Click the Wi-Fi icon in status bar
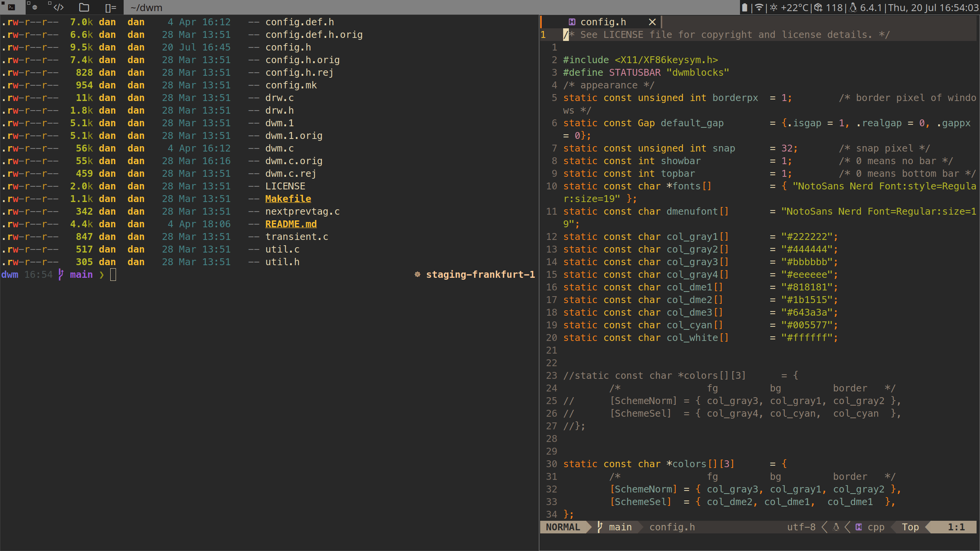 point(759,7)
